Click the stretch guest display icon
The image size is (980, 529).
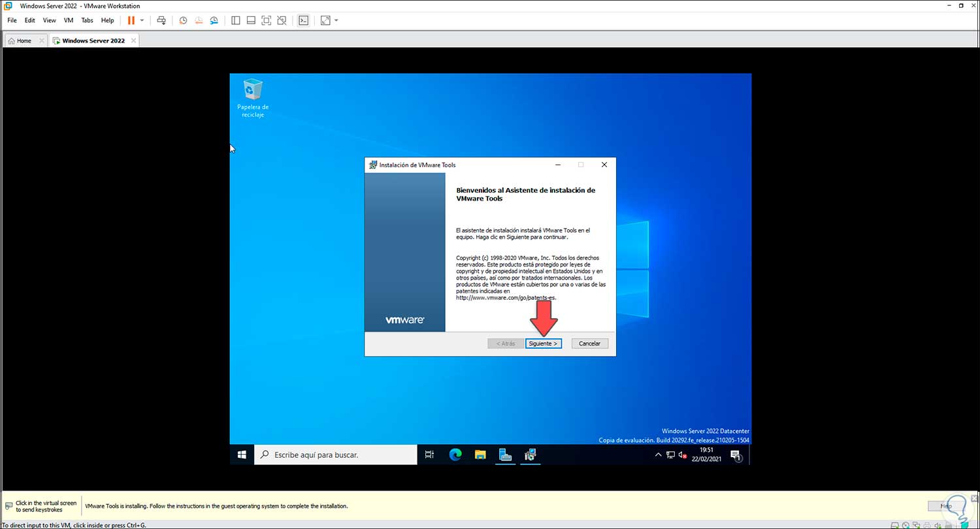[x=325, y=20]
